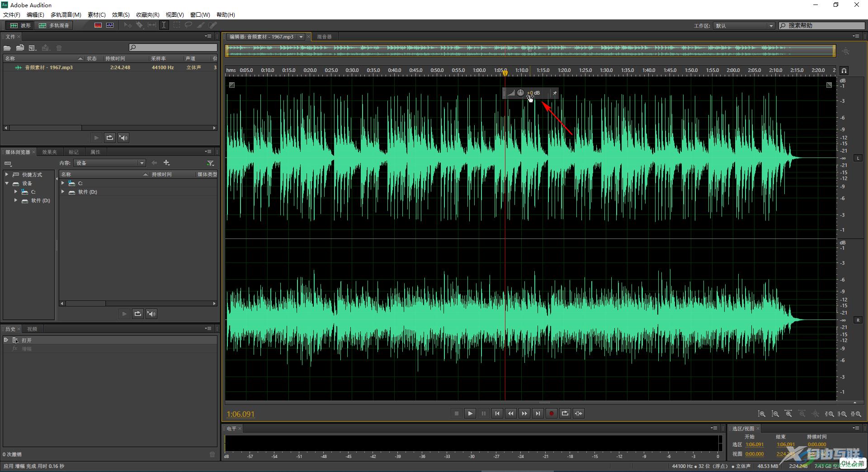
Task: Select the Move tool in toolbar
Action: 128,25
